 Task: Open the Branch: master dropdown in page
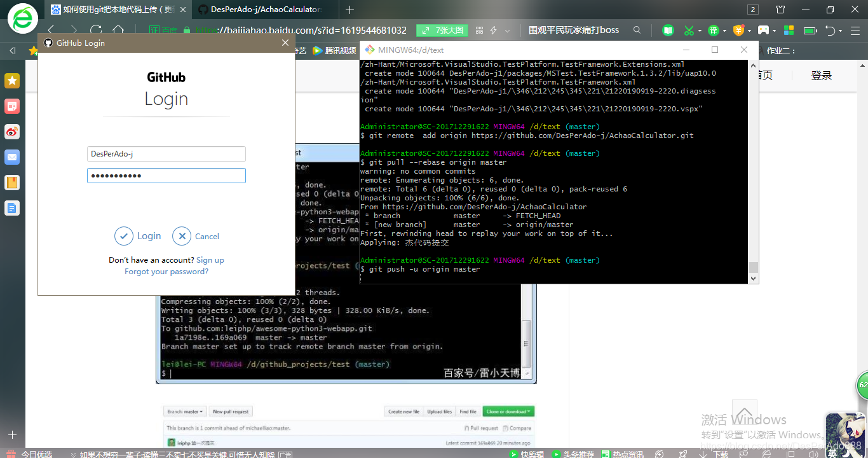(185, 412)
